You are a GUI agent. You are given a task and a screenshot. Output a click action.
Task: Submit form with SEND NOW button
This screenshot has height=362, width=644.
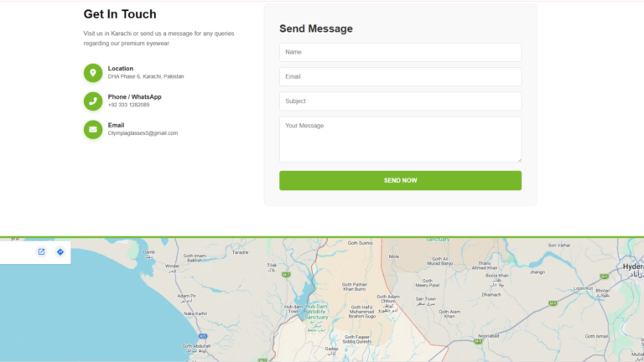[401, 181]
